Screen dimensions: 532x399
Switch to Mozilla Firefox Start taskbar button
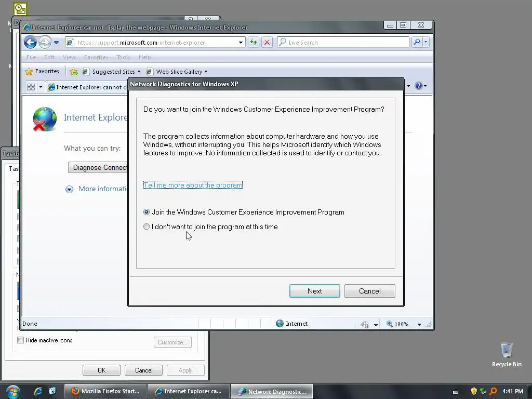coord(105,391)
